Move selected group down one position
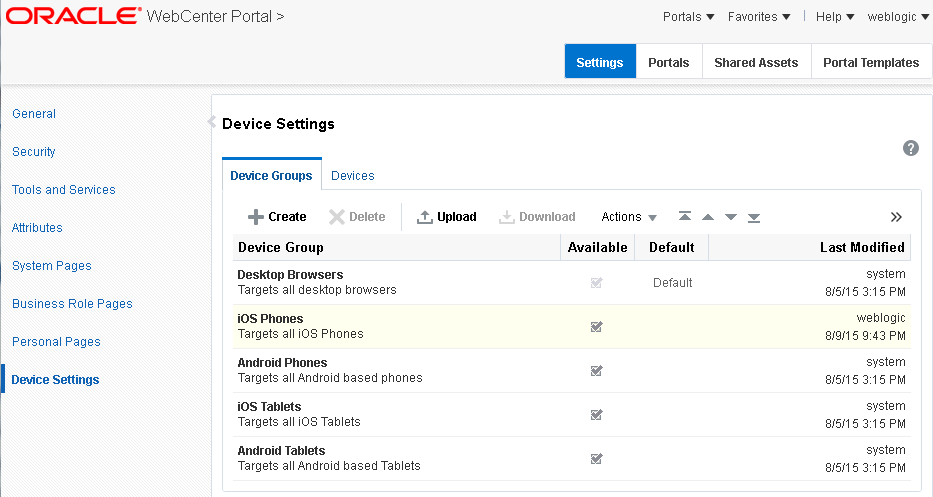This screenshot has width=933, height=497. click(x=731, y=217)
